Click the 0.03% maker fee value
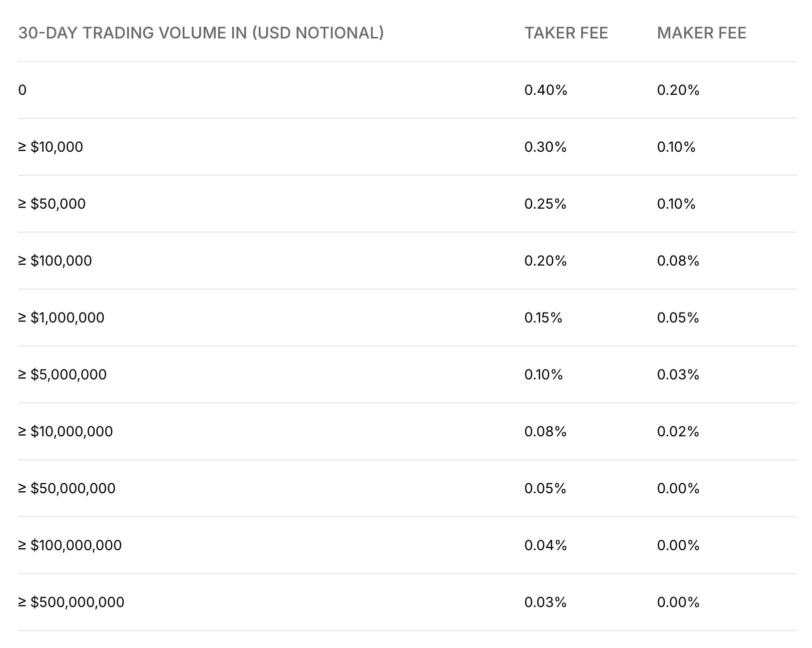This screenshot has height=648, width=812. click(678, 375)
